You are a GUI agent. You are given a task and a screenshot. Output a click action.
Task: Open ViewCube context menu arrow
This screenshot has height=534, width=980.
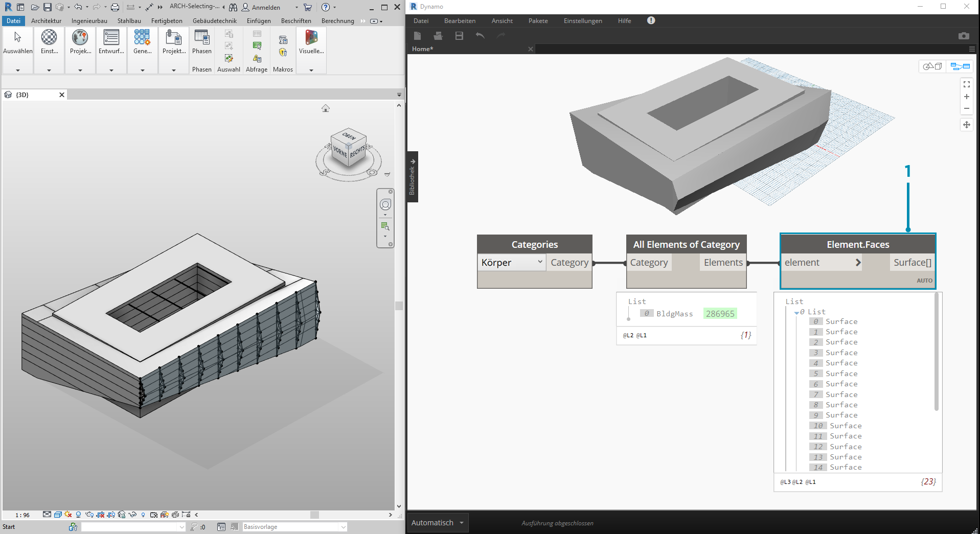point(387,174)
